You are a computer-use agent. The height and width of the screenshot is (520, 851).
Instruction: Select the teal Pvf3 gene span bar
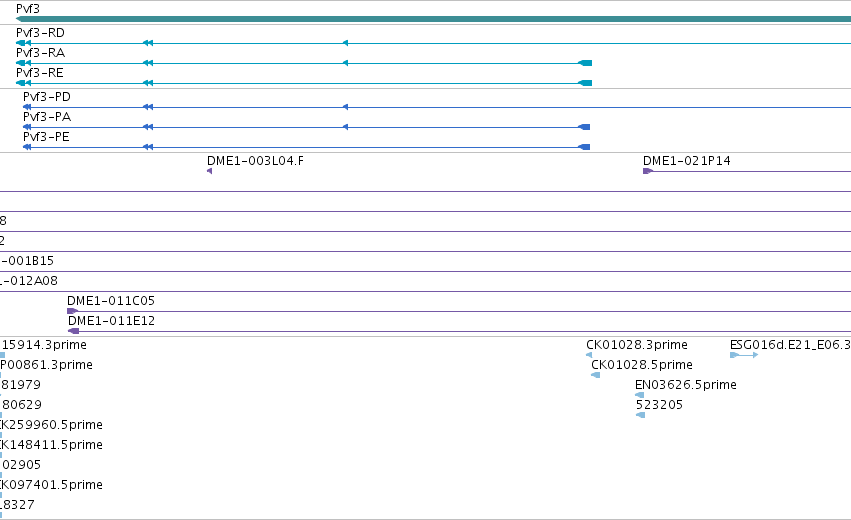tap(433, 19)
